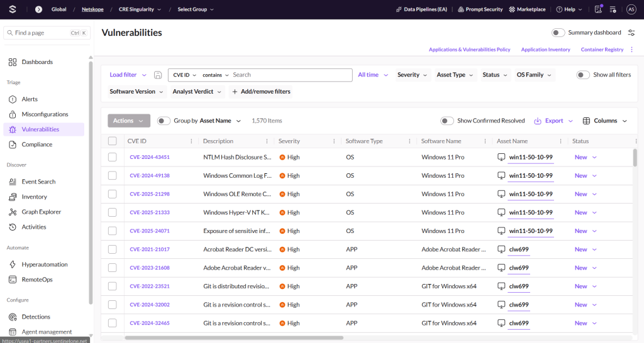This screenshot has height=343, width=644.
Task: Click the Marketplace icon in header
Action: 512,9
